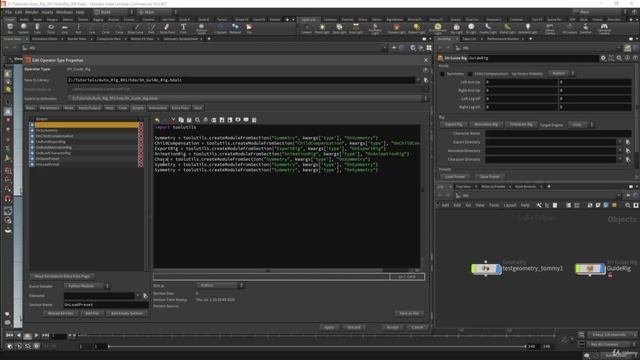Click the Discard button
The image size is (640, 360).
[x=354, y=327]
